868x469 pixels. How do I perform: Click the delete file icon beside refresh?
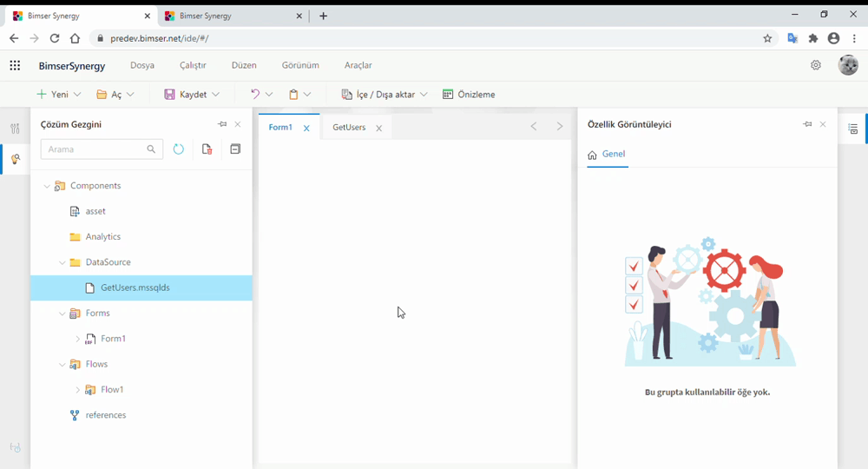(x=207, y=149)
